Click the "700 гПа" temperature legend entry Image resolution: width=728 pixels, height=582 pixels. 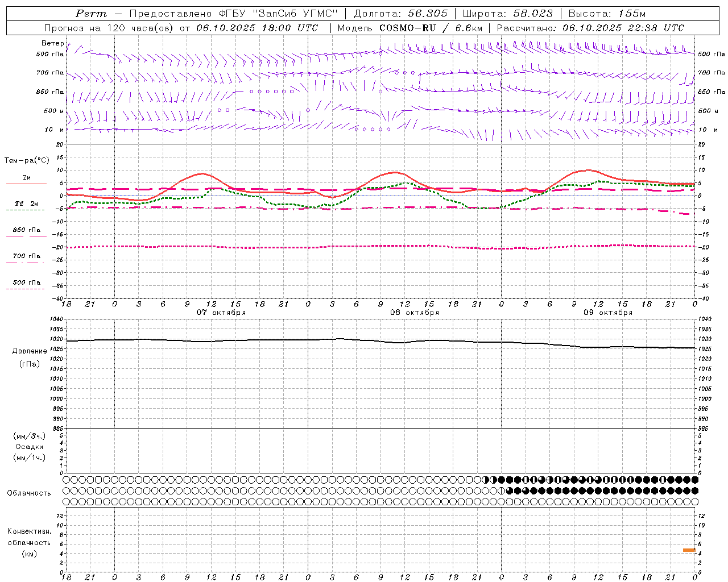26,256
